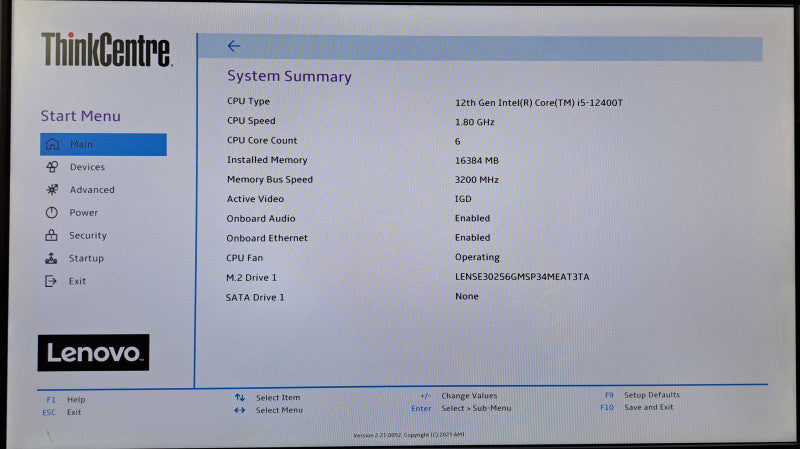Click the +/- Change Values hint

459,395
